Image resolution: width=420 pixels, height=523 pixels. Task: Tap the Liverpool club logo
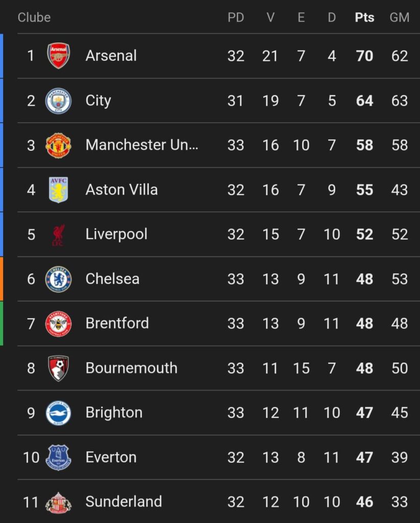(58, 234)
